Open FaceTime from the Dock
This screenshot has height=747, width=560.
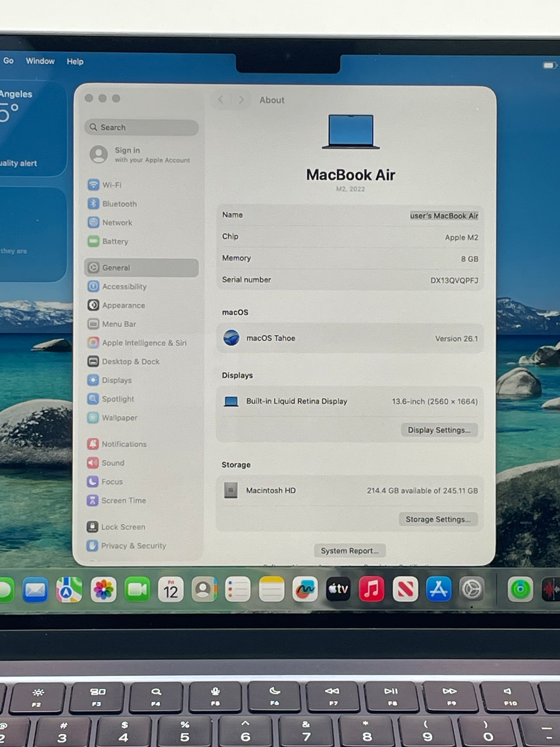coord(137,590)
